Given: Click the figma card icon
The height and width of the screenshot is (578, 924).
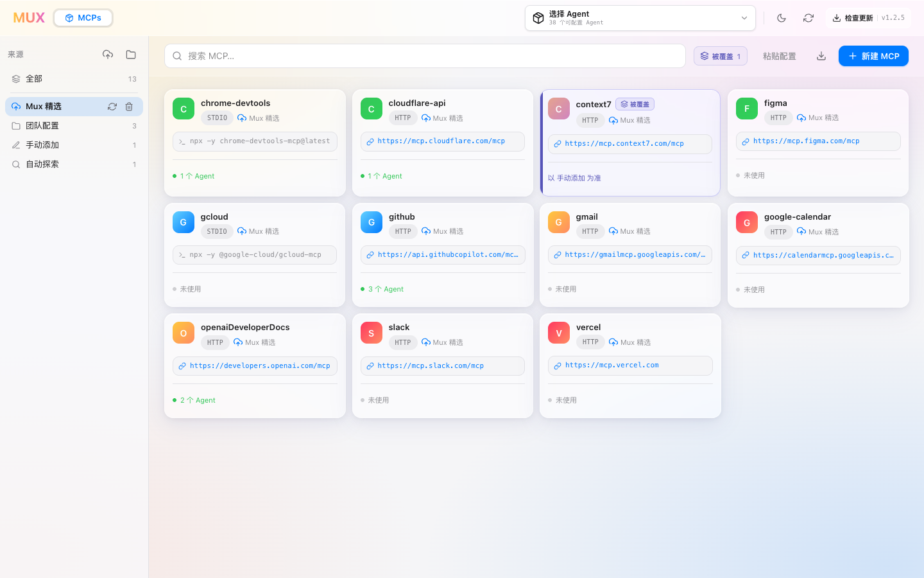Looking at the screenshot, I should click(x=747, y=109).
